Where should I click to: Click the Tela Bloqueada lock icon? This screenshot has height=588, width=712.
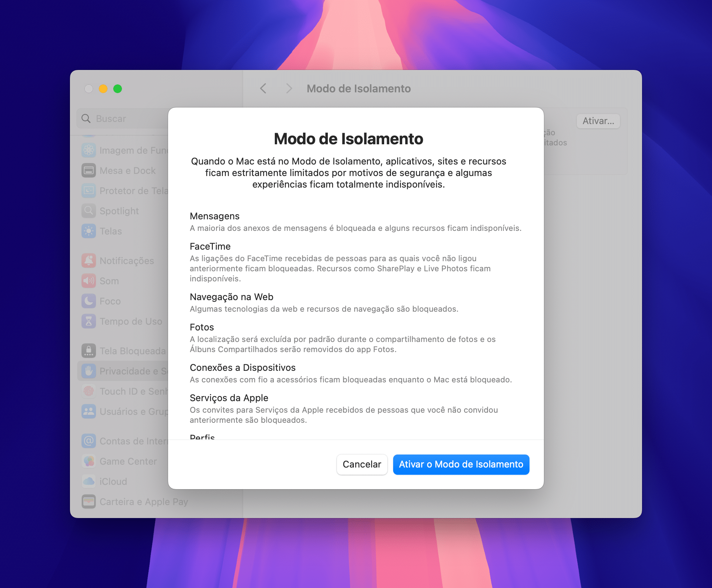pyautogui.click(x=89, y=351)
